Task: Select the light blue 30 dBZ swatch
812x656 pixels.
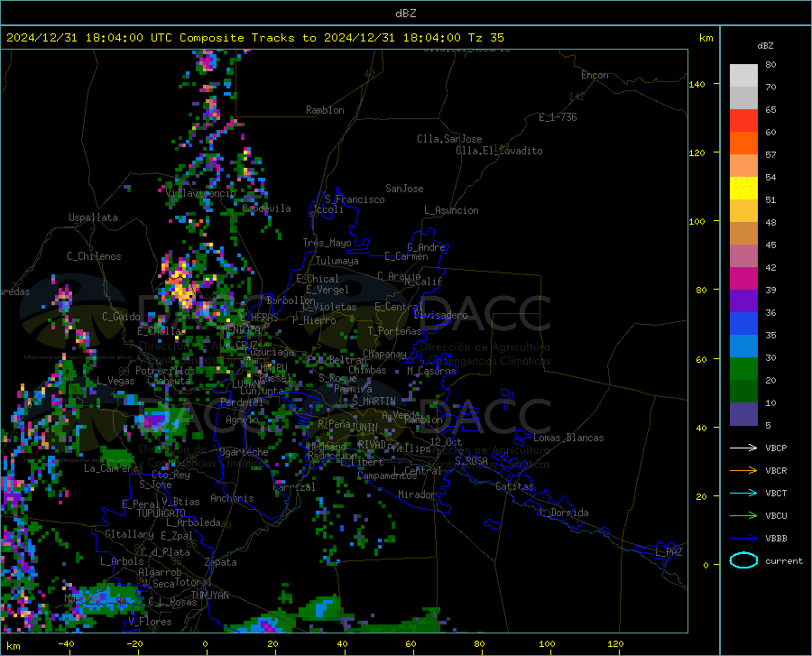Action: coord(743,346)
